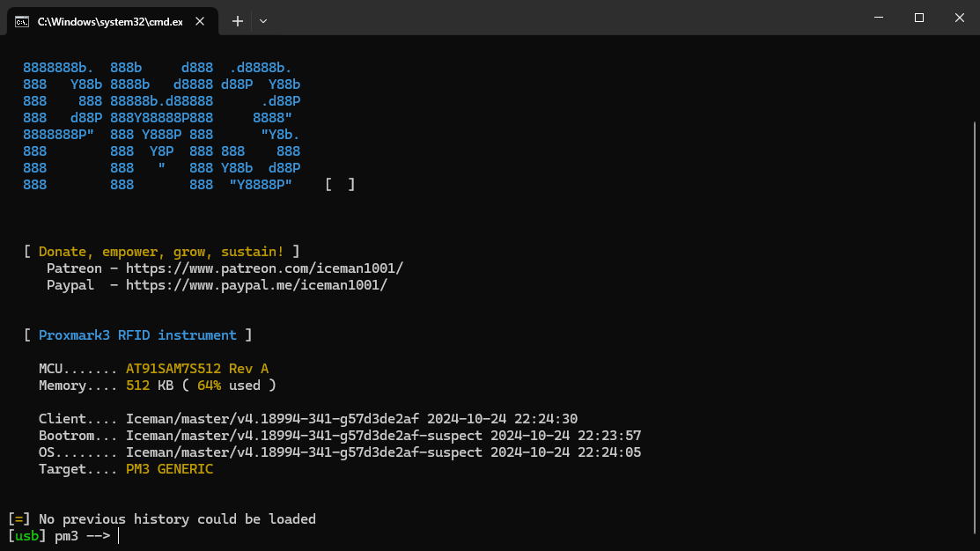Click the blue PM3 ASCII art logo
Viewport: 980px width, 551px height.
(x=162, y=125)
